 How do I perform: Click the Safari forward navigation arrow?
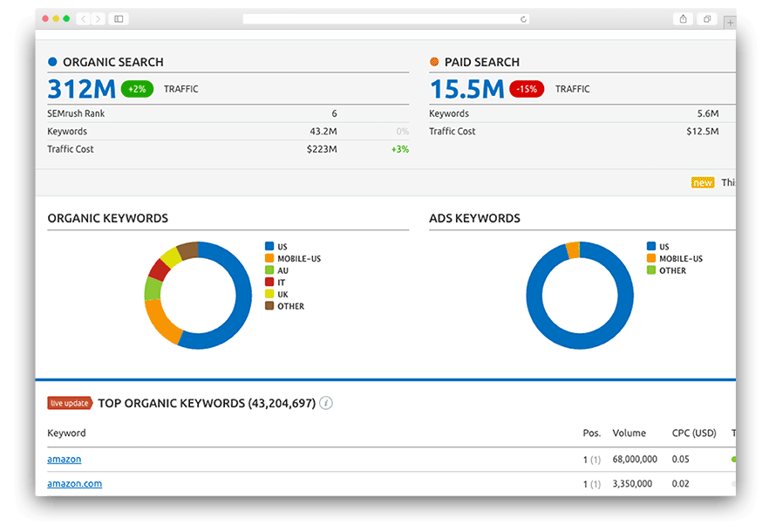pos(98,18)
